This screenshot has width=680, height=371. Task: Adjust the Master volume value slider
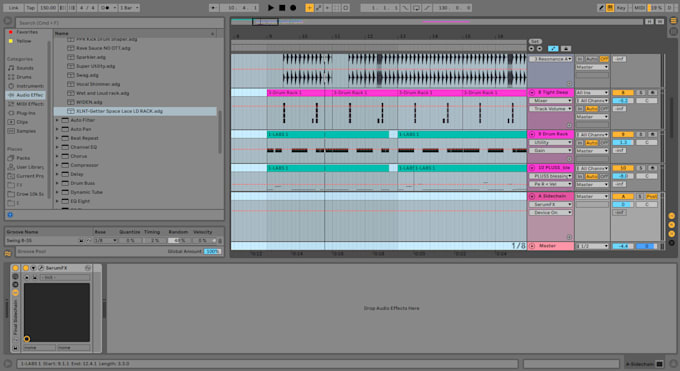point(623,246)
